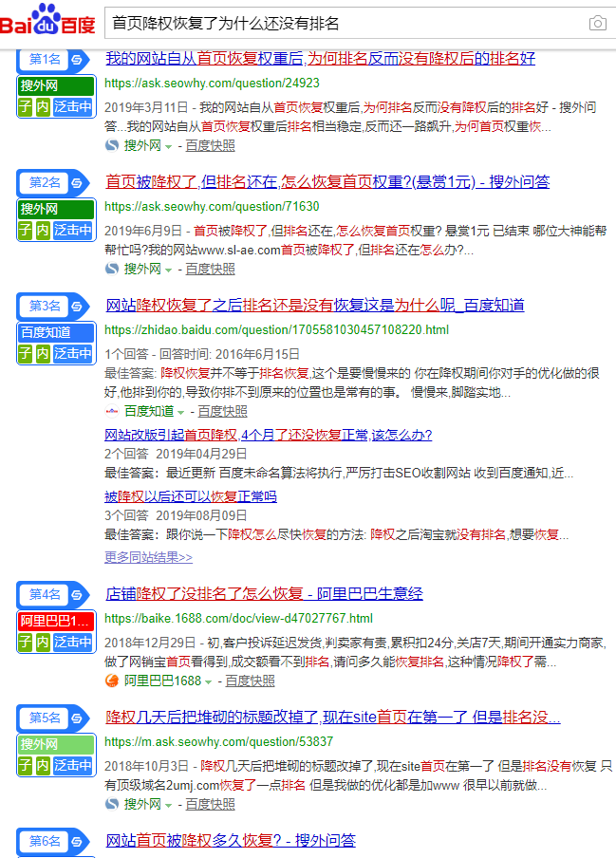Open 百度快照 beside the 阿里巴巴1688 source
Image resolution: width=616 pixels, height=858 pixels.
tap(250, 681)
